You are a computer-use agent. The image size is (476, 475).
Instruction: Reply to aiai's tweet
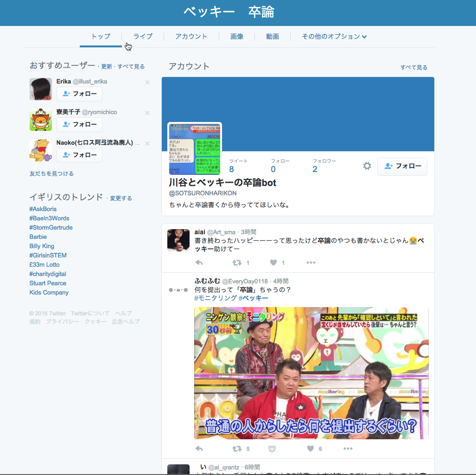click(x=199, y=263)
